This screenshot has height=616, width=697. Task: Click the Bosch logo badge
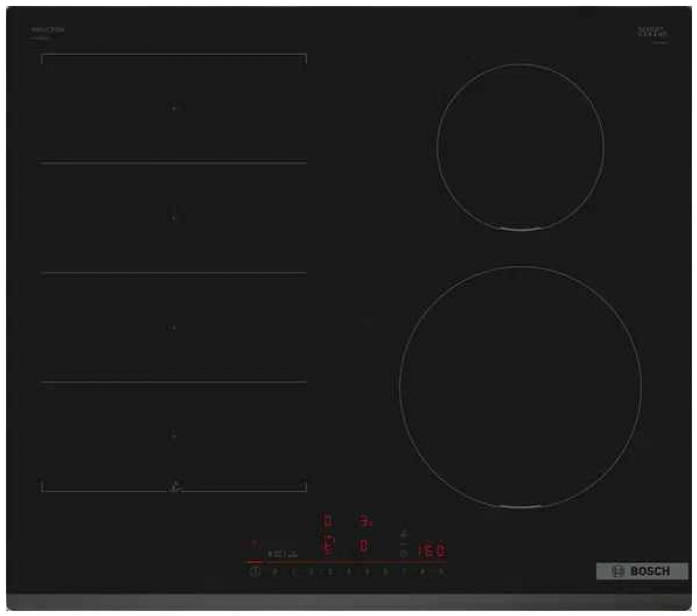(x=642, y=572)
